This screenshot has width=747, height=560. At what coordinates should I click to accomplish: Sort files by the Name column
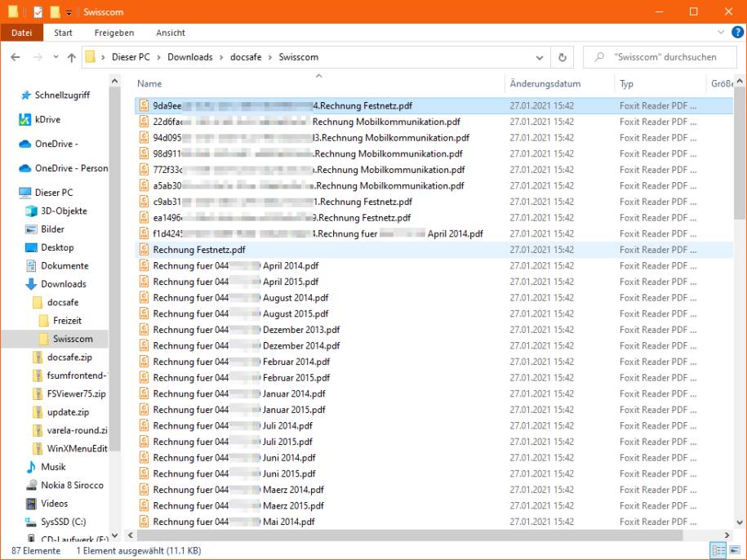[x=318, y=84]
